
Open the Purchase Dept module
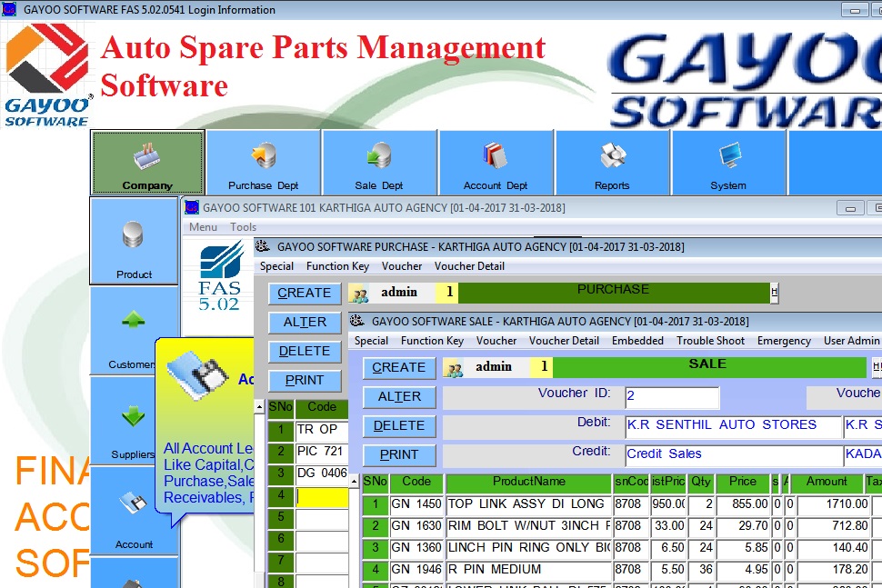pos(264,163)
